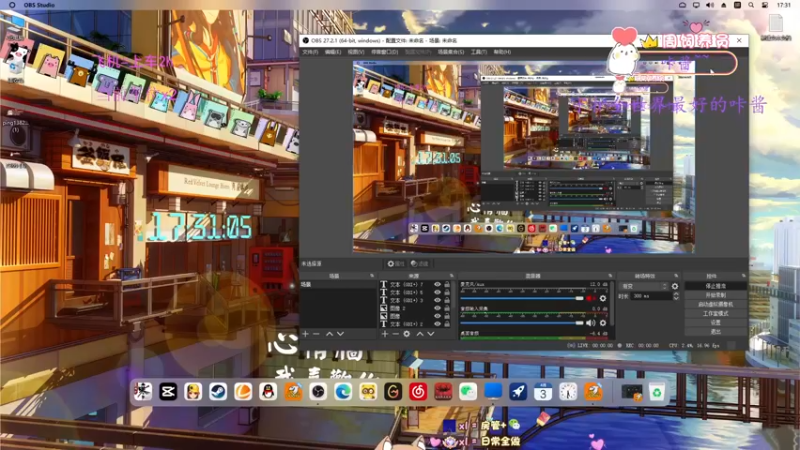The image size is (800, 450).
Task: Open the 停靠窗口(D) menu in OBS
Action: tap(385, 52)
